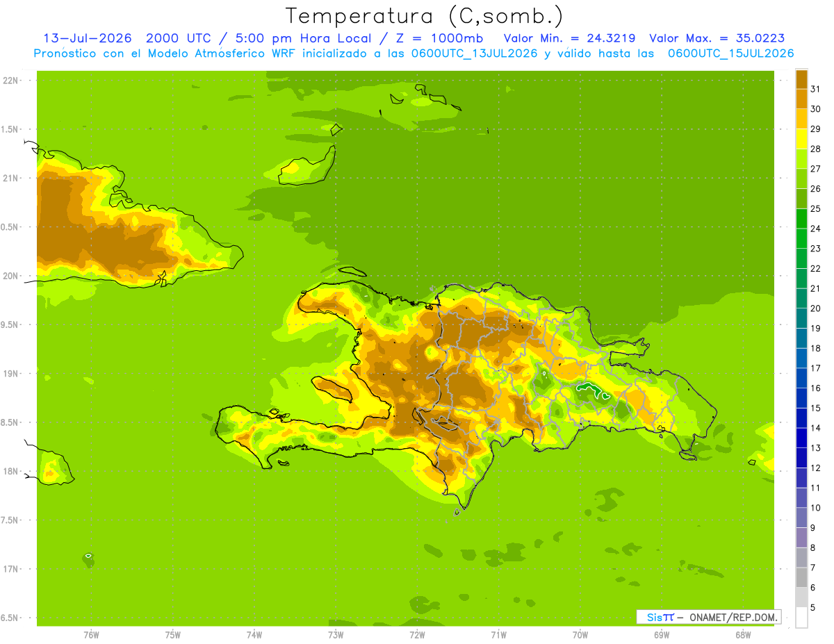Pick the green legend color between 25 and 26
Screen dimensions: 834x644
pyautogui.click(x=801, y=198)
